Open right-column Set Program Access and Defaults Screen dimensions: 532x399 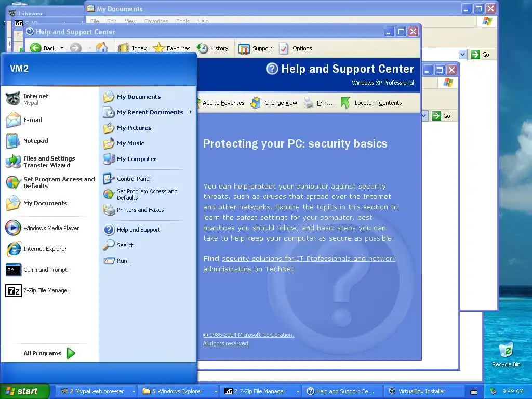[148, 194]
